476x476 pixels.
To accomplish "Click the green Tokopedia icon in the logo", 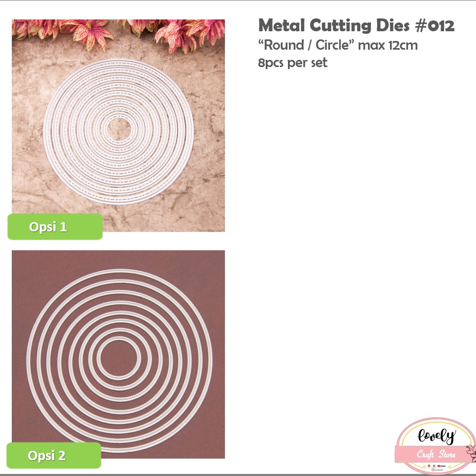I will tap(434, 466).
